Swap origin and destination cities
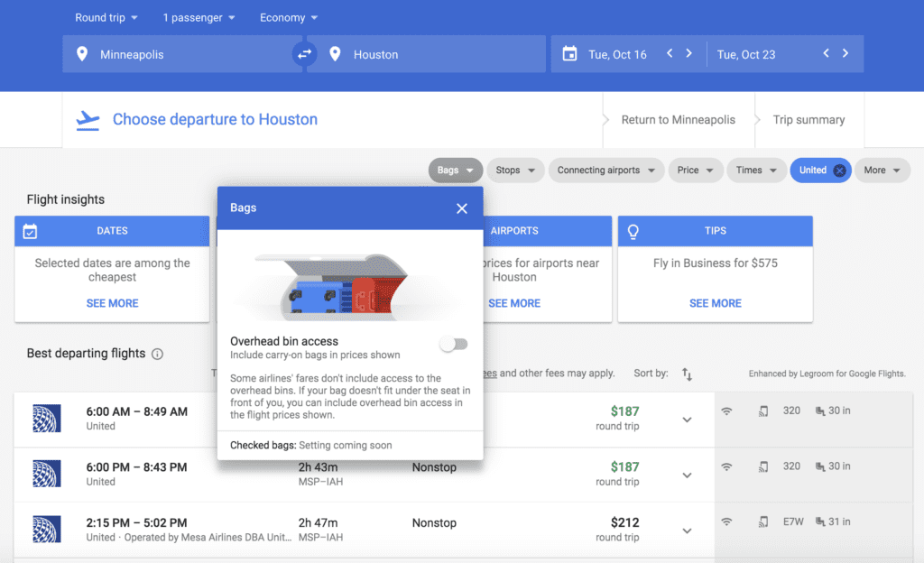The image size is (924, 563). (305, 54)
